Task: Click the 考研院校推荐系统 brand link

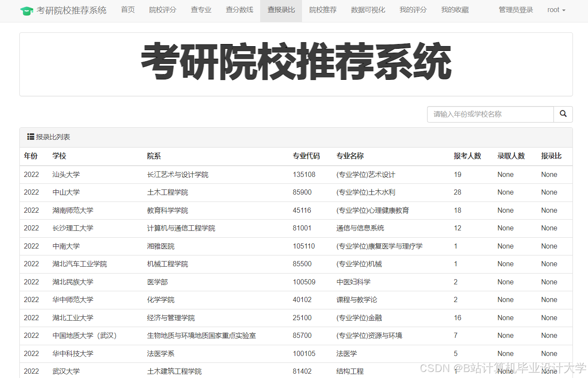Action: 71,10
